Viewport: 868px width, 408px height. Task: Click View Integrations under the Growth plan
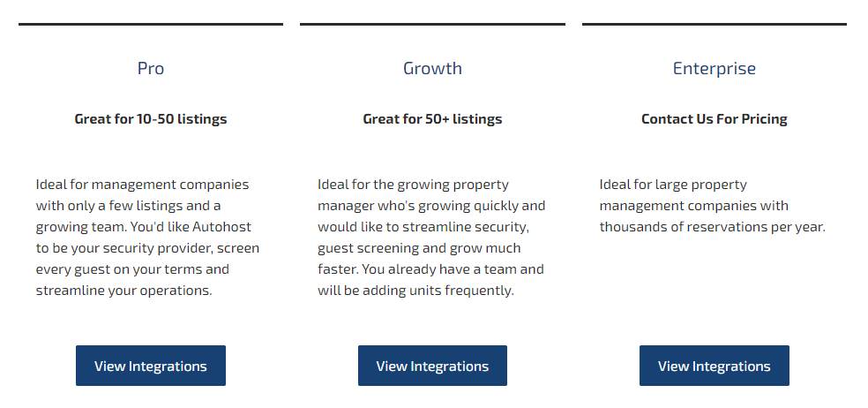(x=432, y=366)
